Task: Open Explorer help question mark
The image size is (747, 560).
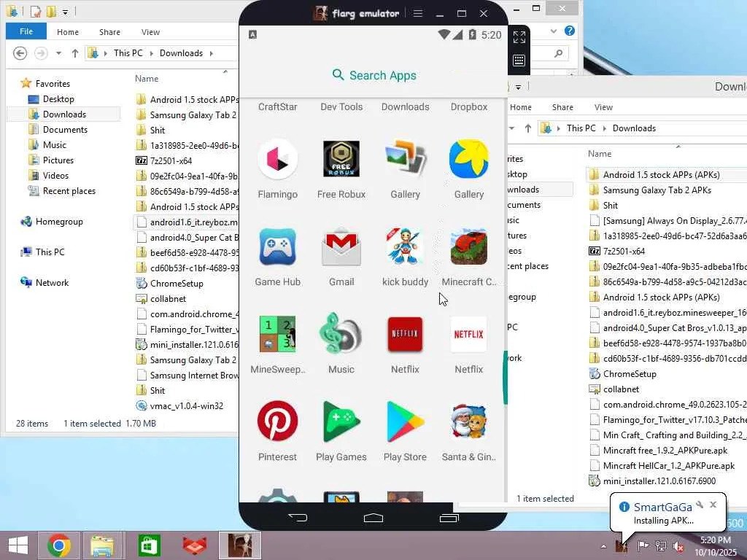Action: pyautogui.click(x=569, y=31)
